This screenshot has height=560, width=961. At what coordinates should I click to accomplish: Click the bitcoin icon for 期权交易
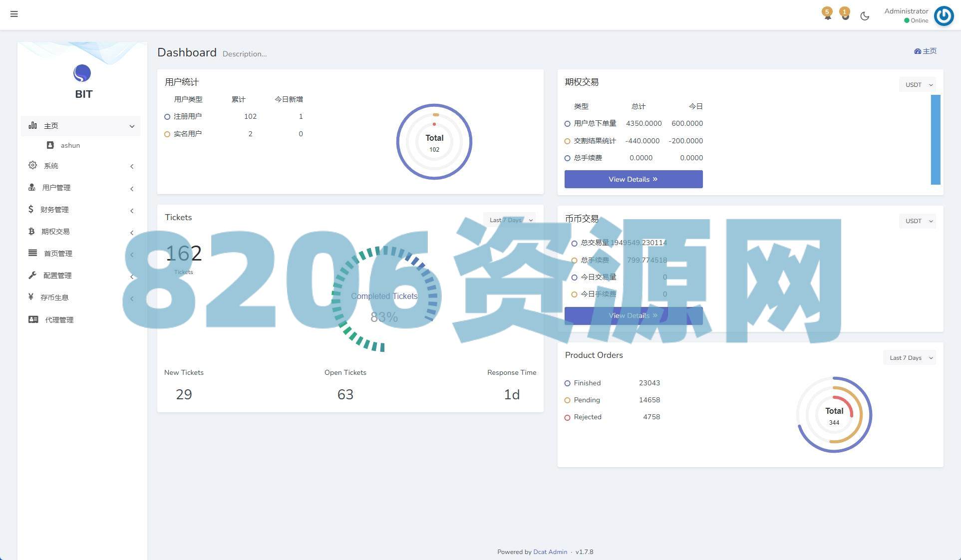point(31,231)
